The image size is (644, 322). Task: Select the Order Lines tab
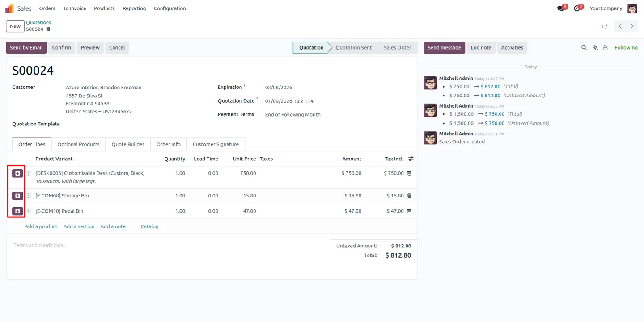point(32,144)
